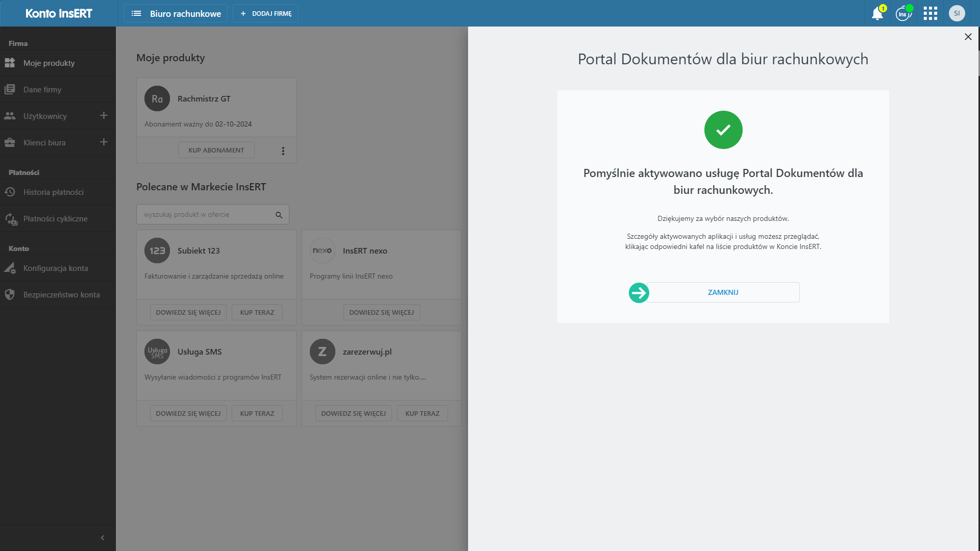This screenshot has height=551, width=980.
Task: Click the search magnifier in product search
Action: (x=279, y=215)
